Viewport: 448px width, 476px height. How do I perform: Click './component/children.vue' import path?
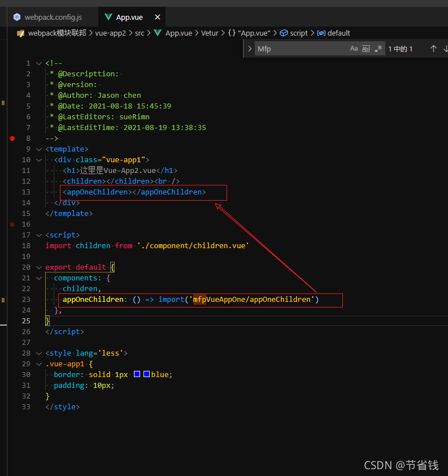(x=193, y=245)
